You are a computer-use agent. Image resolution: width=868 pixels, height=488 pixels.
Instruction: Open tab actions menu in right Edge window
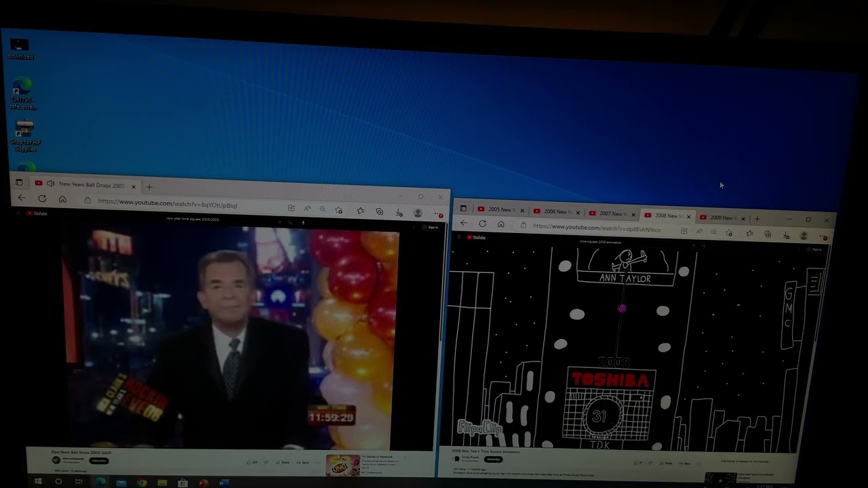point(464,208)
